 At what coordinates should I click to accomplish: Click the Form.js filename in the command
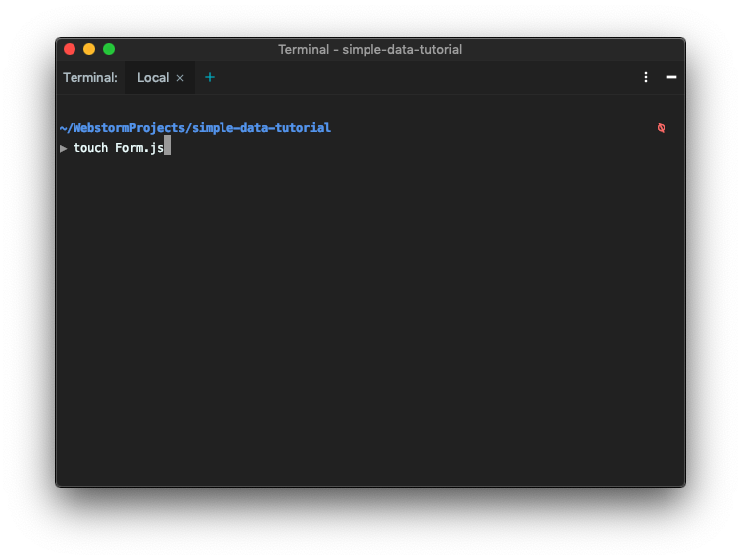(139, 148)
